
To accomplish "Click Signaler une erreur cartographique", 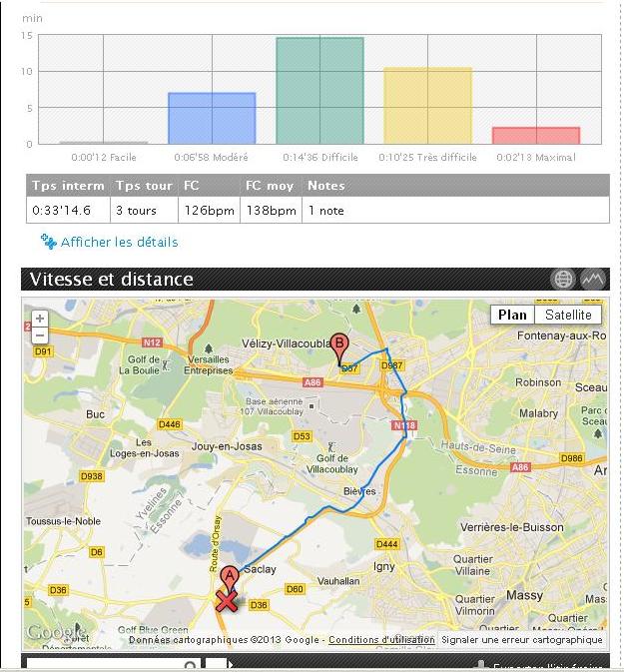I will tap(522, 640).
